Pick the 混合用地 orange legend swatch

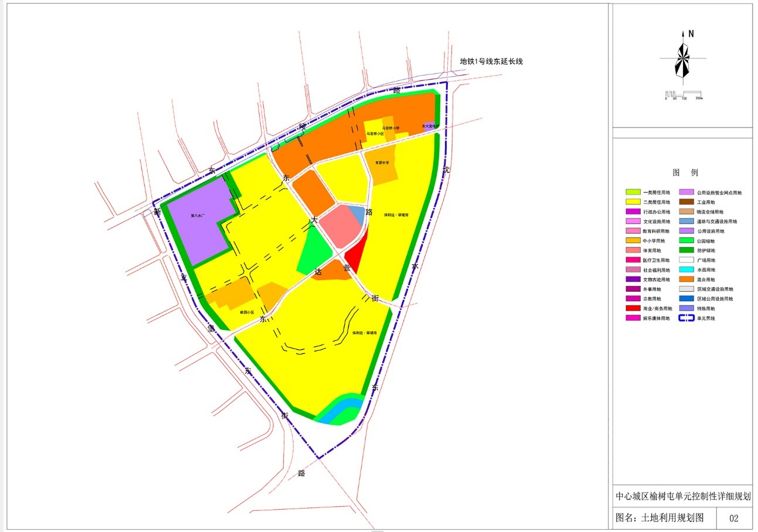[x=686, y=279]
